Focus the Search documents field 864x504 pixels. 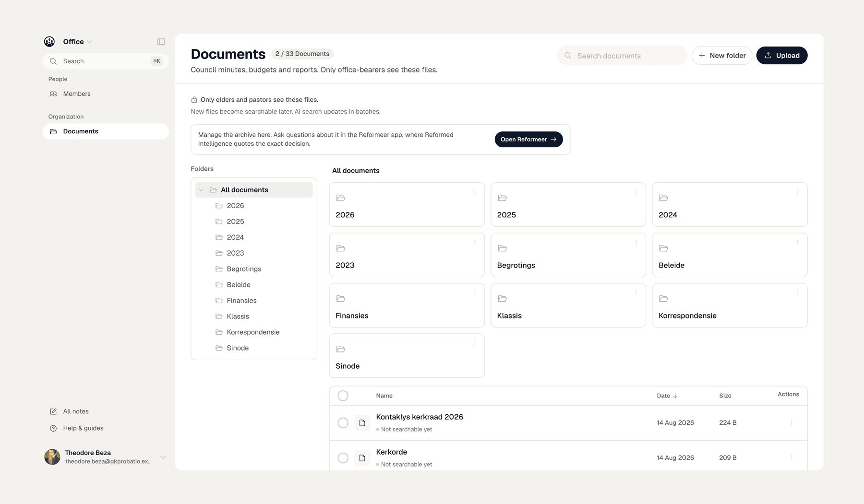pos(622,56)
